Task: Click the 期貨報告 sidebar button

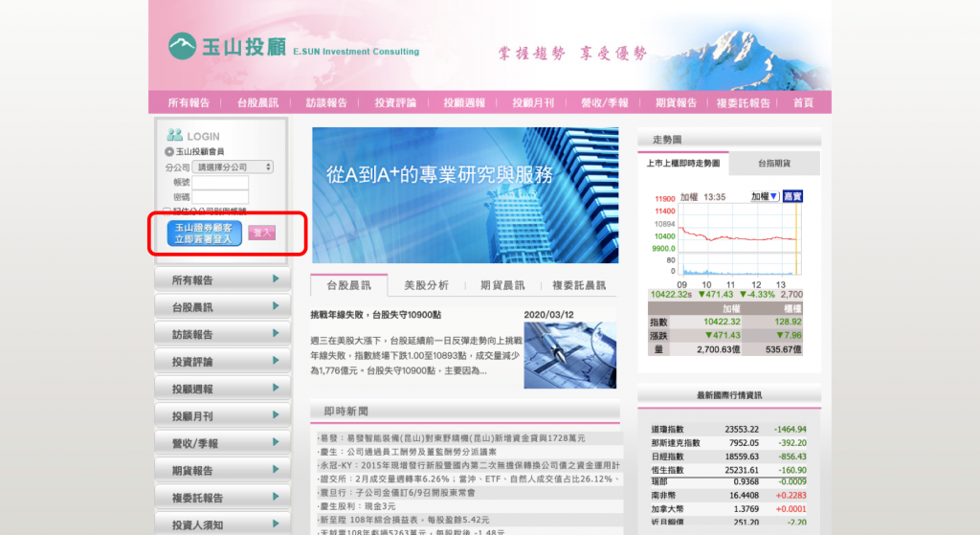Action: click(222, 470)
